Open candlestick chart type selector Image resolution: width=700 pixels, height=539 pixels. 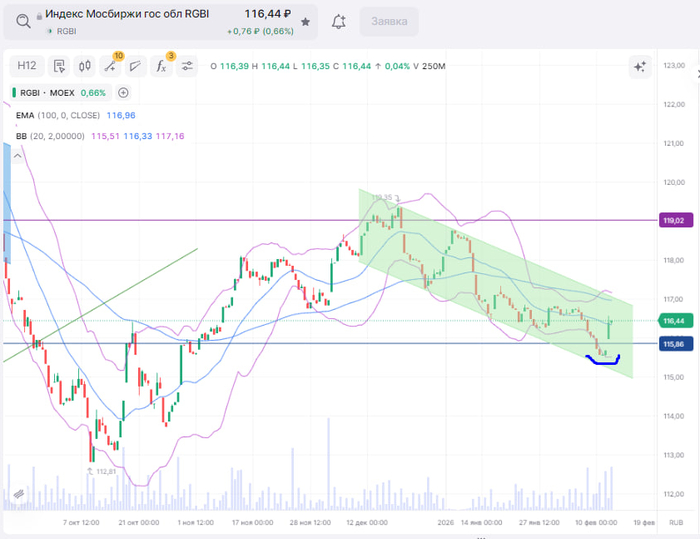pos(85,66)
